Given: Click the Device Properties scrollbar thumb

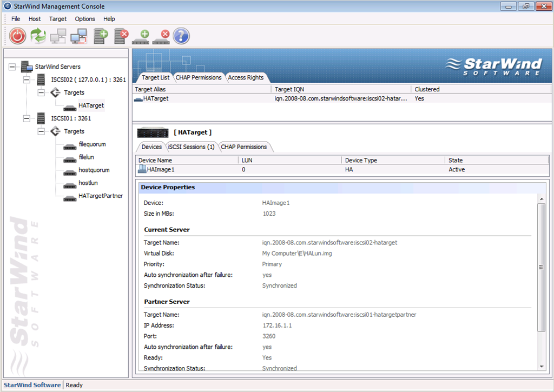Looking at the screenshot, I should click(x=541, y=267).
